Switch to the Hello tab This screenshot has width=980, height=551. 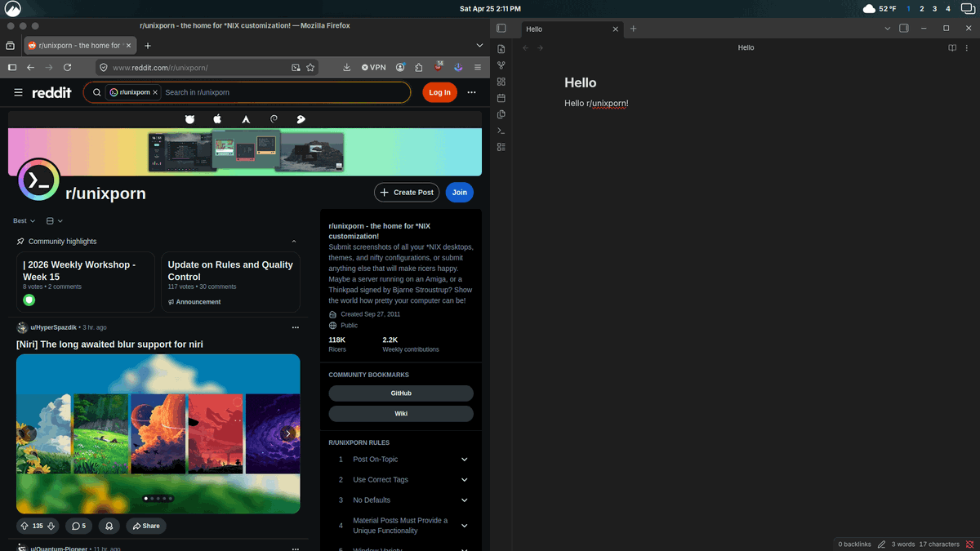(x=534, y=29)
